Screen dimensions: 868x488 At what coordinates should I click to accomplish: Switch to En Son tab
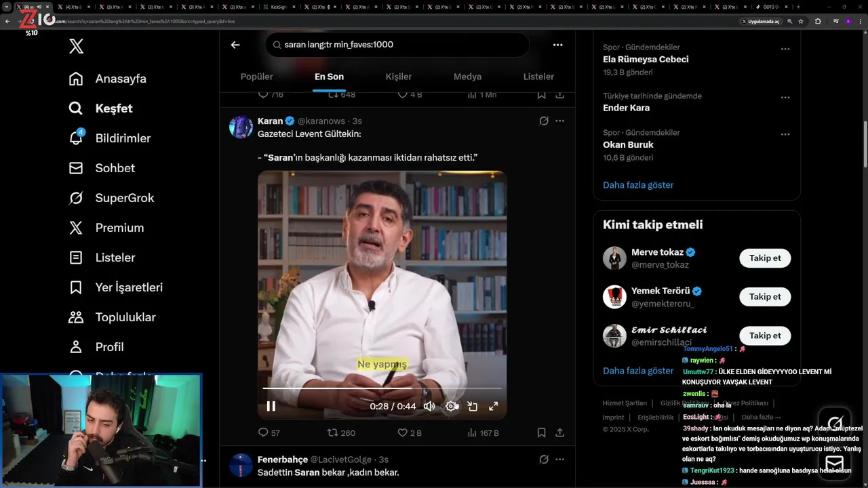[329, 77]
